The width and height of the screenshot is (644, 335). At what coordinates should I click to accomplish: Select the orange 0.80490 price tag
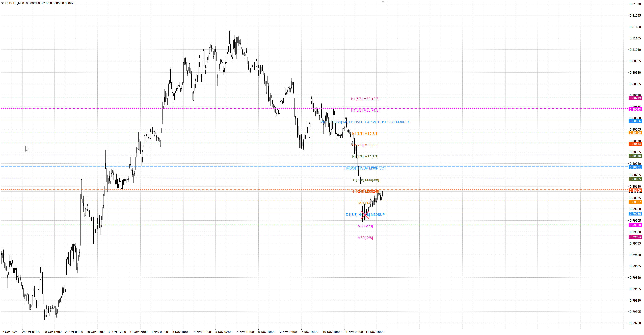(x=635, y=133)
